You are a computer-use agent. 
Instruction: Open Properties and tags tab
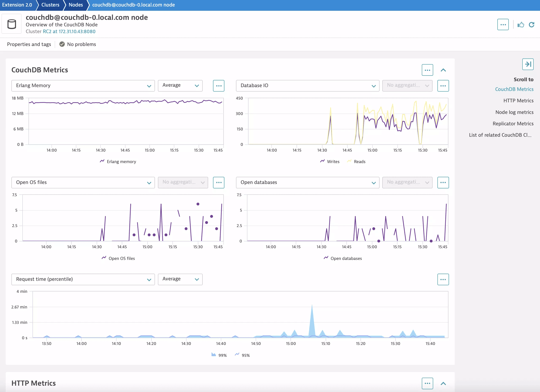pyautogui.click(x=29, y=44)
